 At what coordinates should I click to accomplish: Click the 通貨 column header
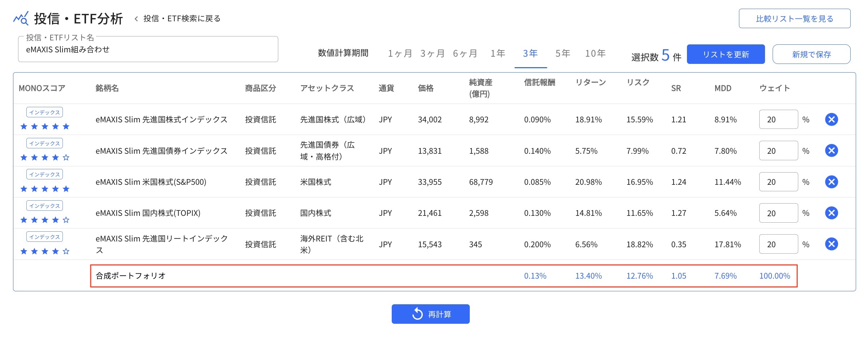click(x=386, y=88)
